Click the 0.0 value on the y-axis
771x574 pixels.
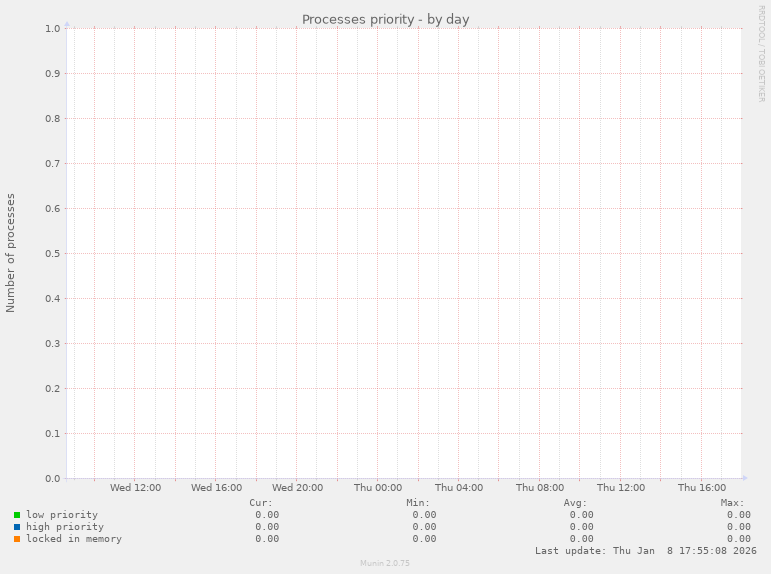click(53, 479)
